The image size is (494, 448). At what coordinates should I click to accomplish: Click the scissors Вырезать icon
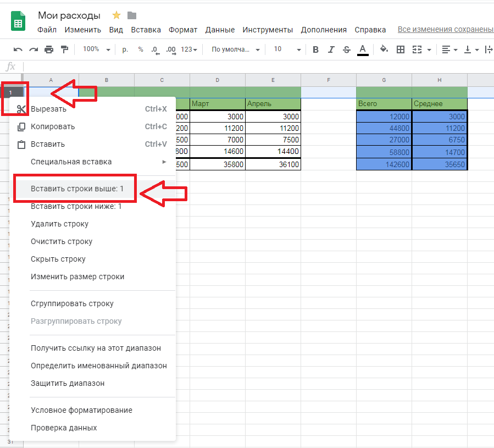[x=21, y=109]
